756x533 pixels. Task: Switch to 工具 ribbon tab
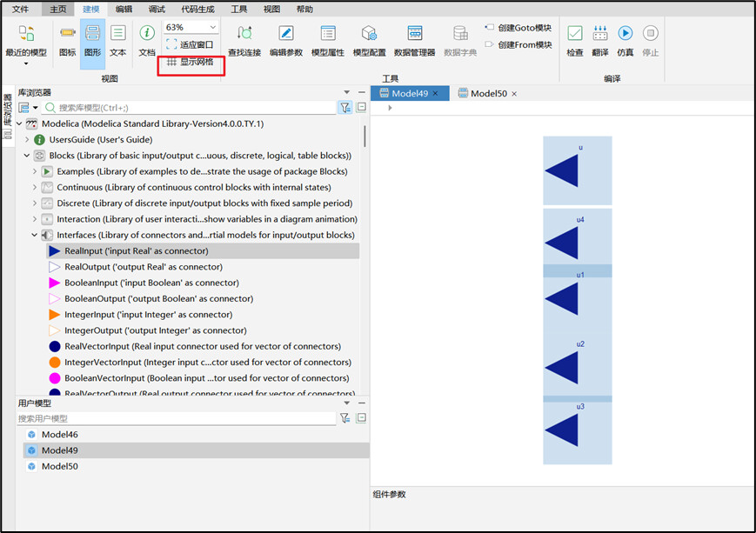click(238, 10)
